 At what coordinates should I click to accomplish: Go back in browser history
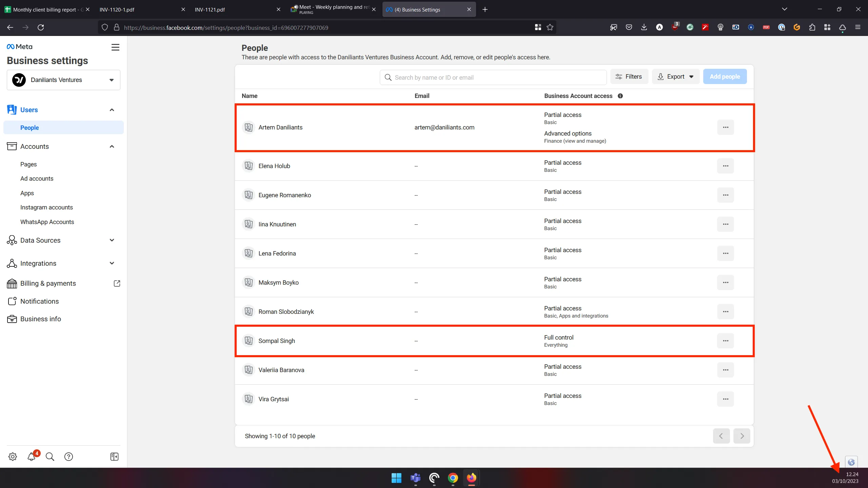(10, 27)
